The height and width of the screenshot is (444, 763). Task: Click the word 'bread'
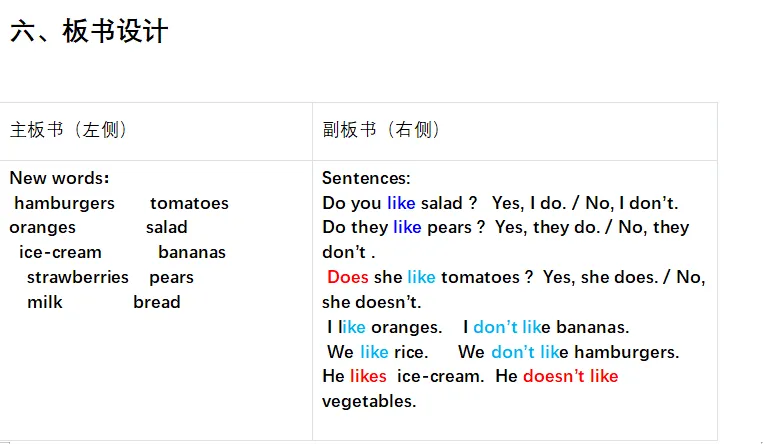(x=157, y=302)
